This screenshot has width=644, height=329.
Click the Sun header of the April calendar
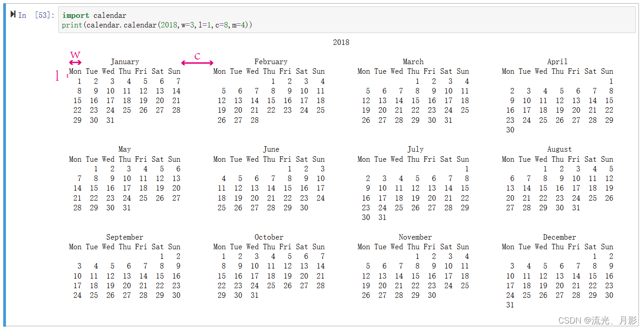click(607, 71)
